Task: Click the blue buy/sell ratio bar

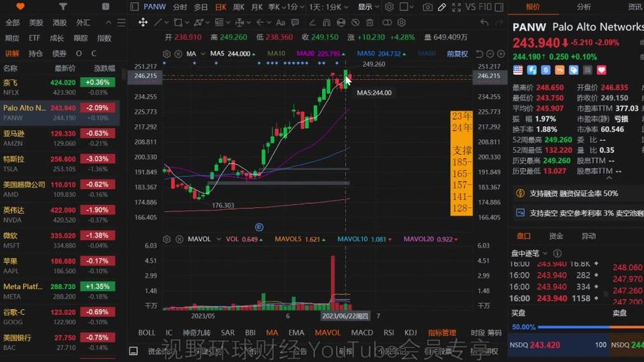Action: click(x=574, y=327)
